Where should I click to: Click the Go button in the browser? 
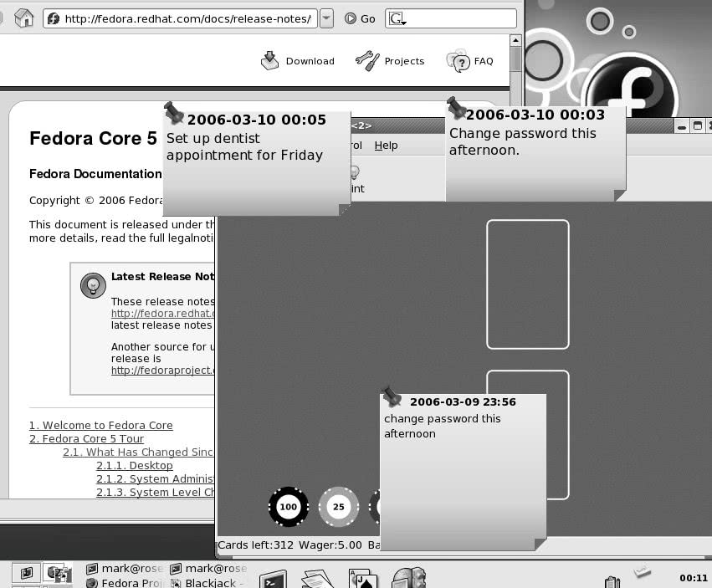click(360, 18)
